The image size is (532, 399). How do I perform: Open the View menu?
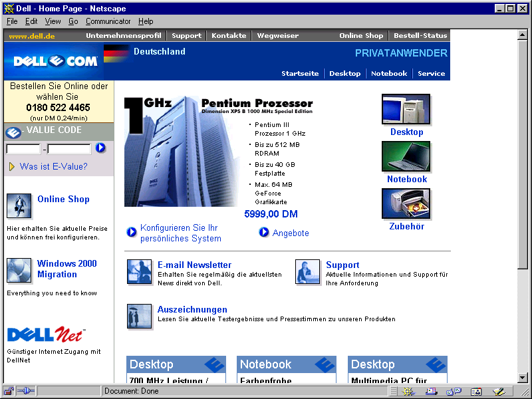click(53, 21)
